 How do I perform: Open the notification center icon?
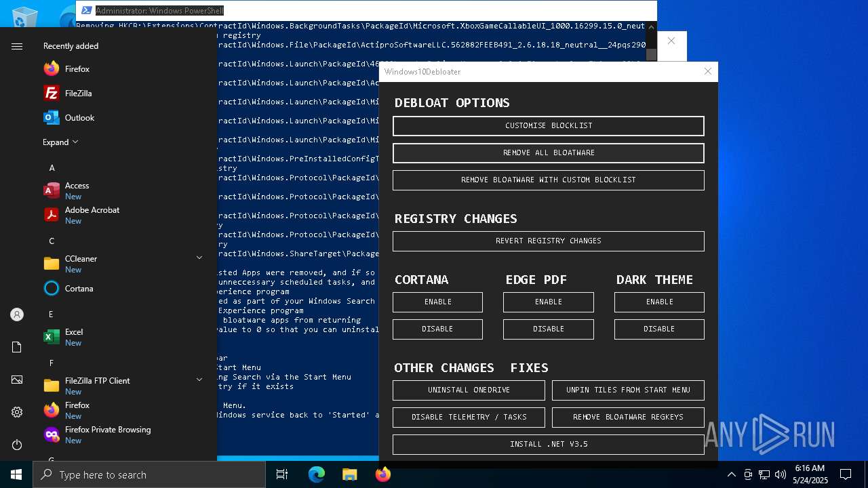[846, 474]
